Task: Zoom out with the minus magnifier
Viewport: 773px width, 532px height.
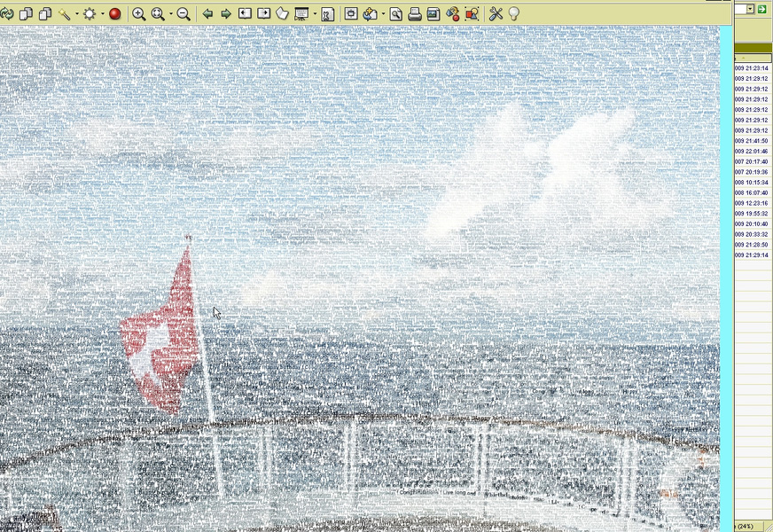Action: pos(183,13)
